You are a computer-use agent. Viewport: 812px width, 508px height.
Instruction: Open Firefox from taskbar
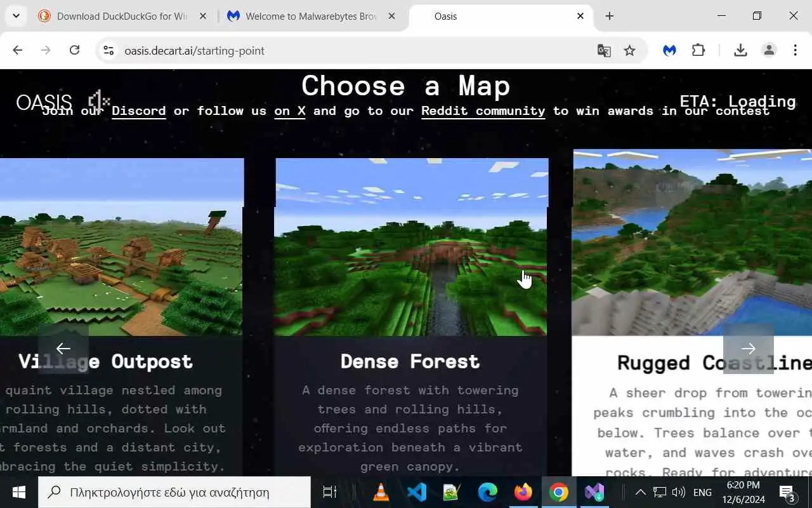click(523, 492)
